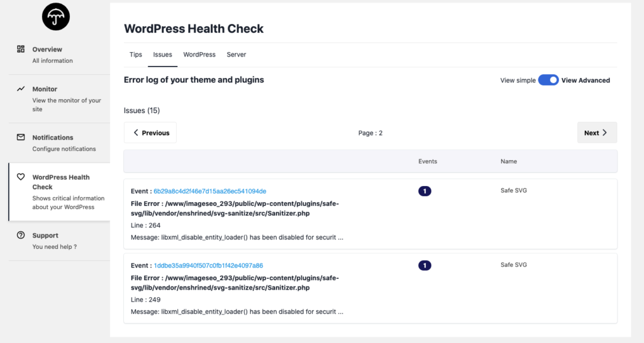Open the WordPress tab
The image size is (644, 343).
point(199,55)
